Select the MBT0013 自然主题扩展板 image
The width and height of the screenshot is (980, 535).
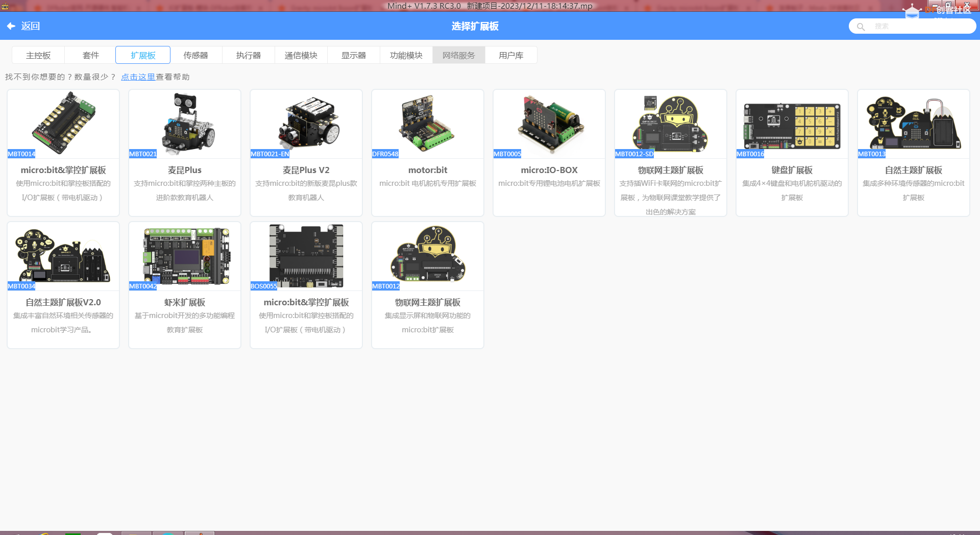(x=914, y=123)
